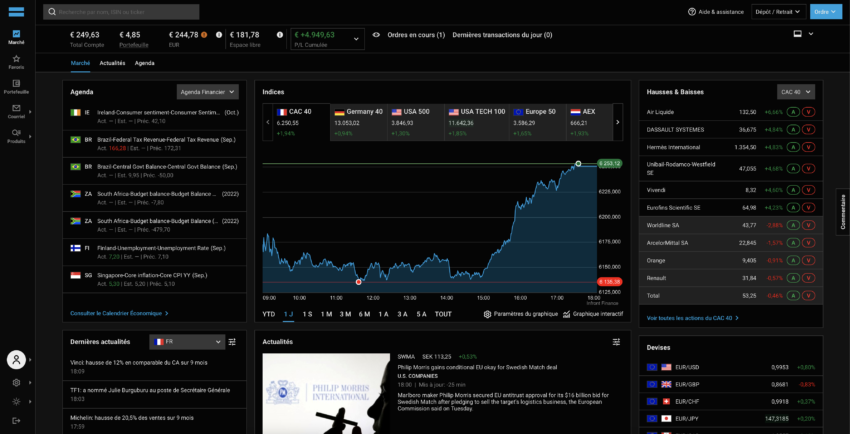Open the filter icon in the Actualités panel
The height and width of the screenshot is (434, 850).
tap(616, 342)
